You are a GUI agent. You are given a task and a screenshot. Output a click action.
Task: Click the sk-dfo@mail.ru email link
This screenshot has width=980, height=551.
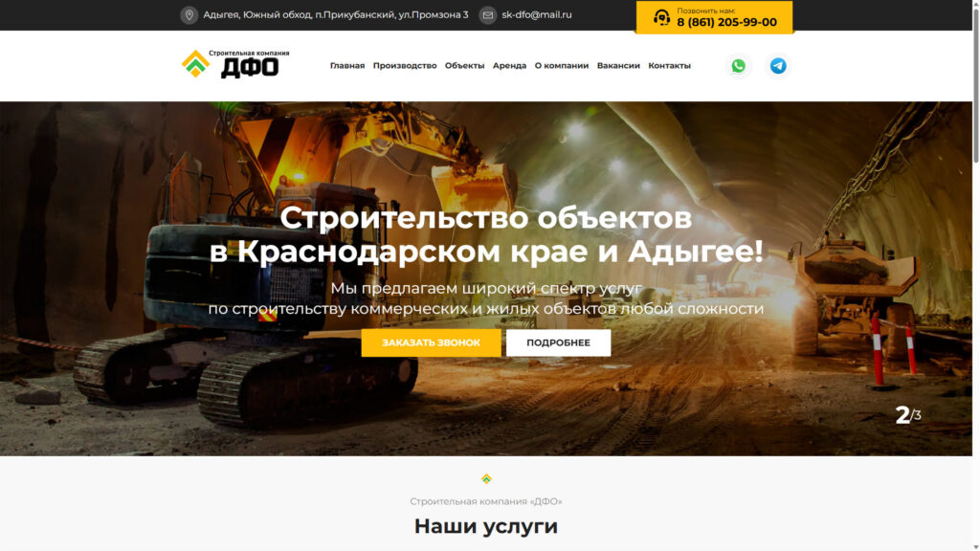click(537, 15)
